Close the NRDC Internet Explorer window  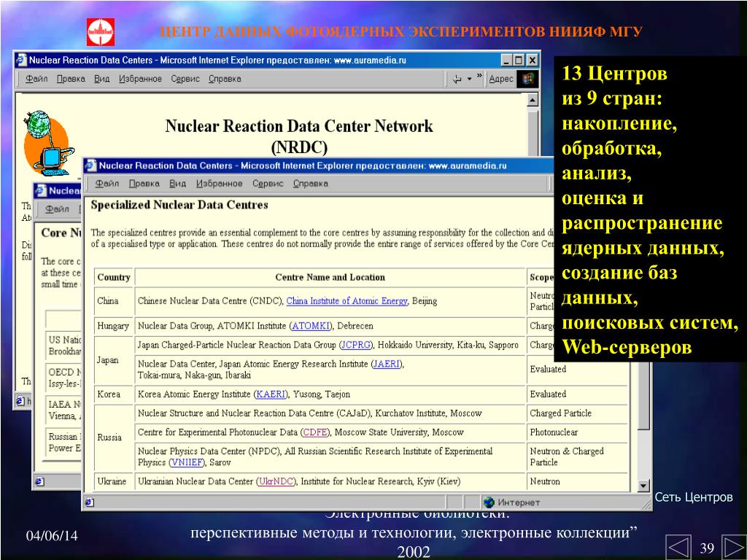[x=532, y=61]
